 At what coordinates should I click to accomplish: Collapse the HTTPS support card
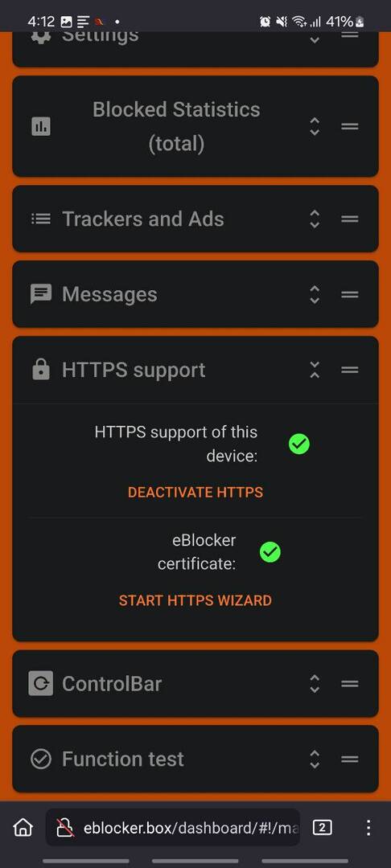click(x=315, y=369)
